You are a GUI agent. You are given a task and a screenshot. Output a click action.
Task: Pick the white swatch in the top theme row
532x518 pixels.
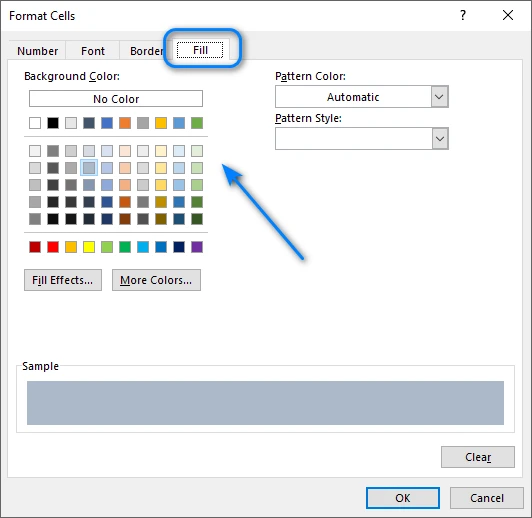pos(35,123)
